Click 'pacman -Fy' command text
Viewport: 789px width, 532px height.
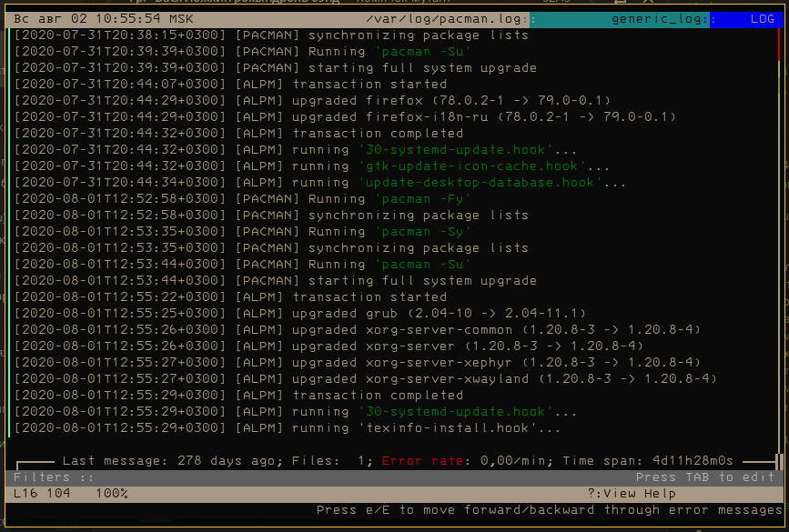(422, 198)
